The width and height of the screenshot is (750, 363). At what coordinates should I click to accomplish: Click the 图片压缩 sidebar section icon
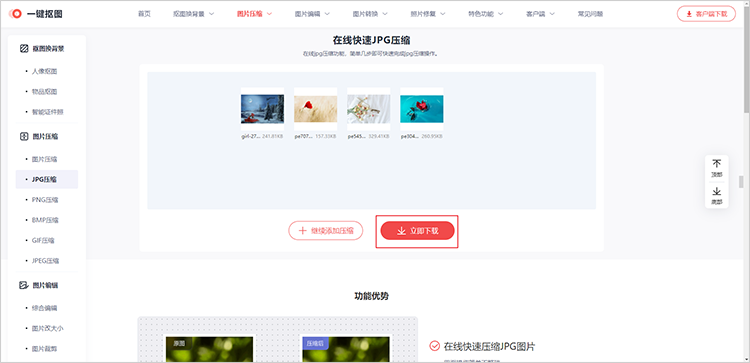[24, 136]
